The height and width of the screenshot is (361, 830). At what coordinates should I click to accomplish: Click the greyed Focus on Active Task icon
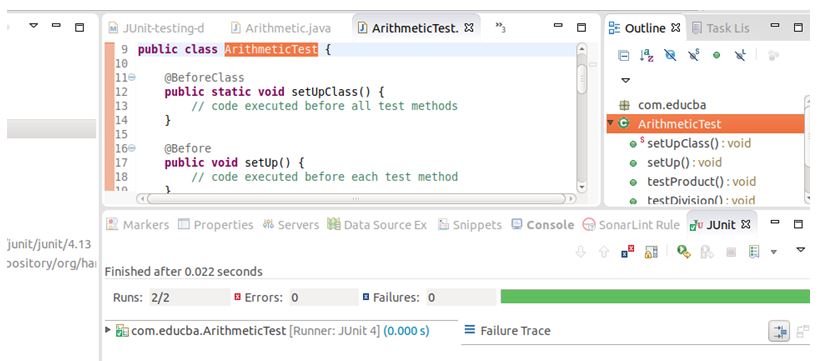(x=773, y=56)
